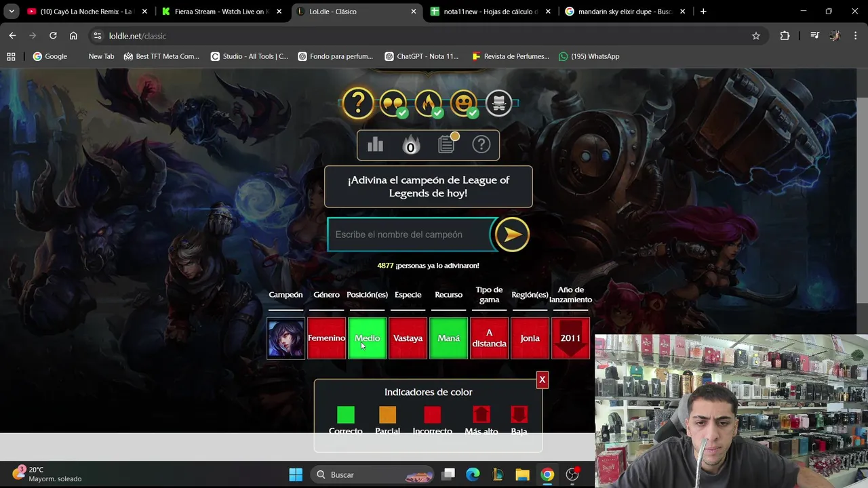The height and width of the screenshot is (488, 868).
Task: Click the red Jonia region tile
Action: [530, 338]
